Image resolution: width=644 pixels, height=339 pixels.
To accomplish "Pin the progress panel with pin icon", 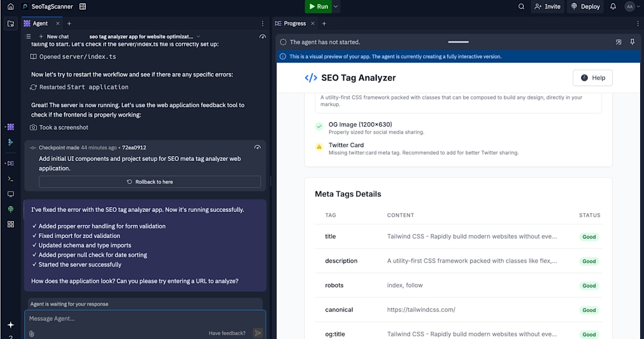I will (x=632, y=42).
